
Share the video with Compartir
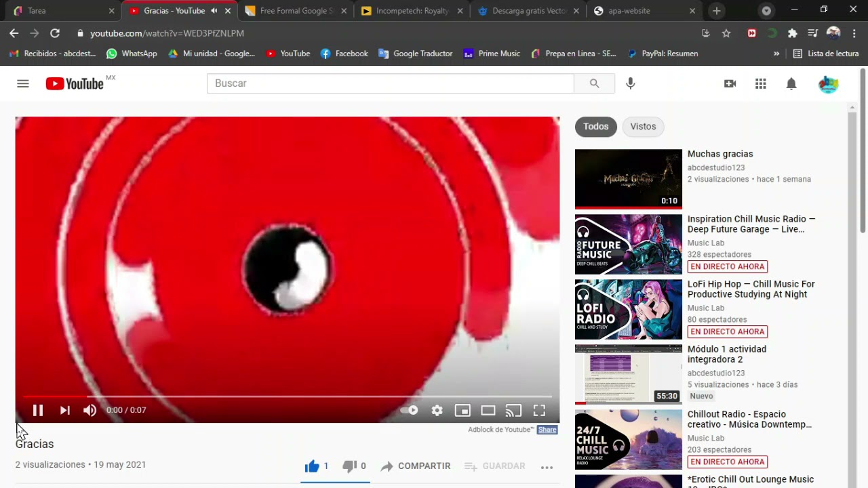coord(416,466)
